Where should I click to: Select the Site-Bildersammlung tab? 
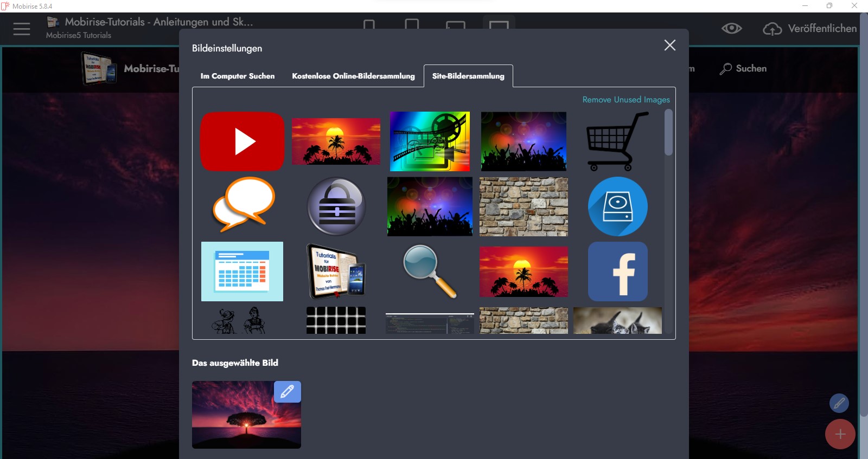point(468,76)
